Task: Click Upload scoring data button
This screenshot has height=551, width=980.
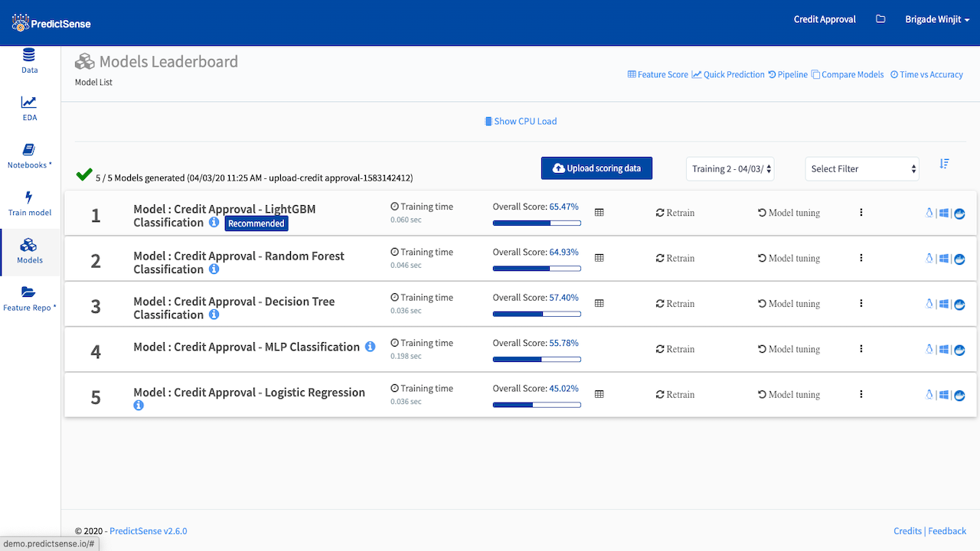Action: (596, 168)
